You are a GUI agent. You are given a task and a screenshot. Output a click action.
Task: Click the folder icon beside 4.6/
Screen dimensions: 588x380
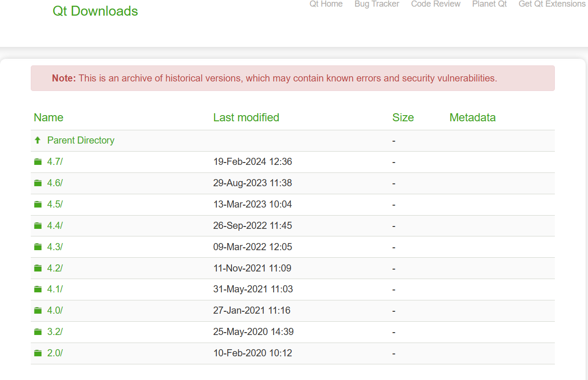click(x=38, y=183)
